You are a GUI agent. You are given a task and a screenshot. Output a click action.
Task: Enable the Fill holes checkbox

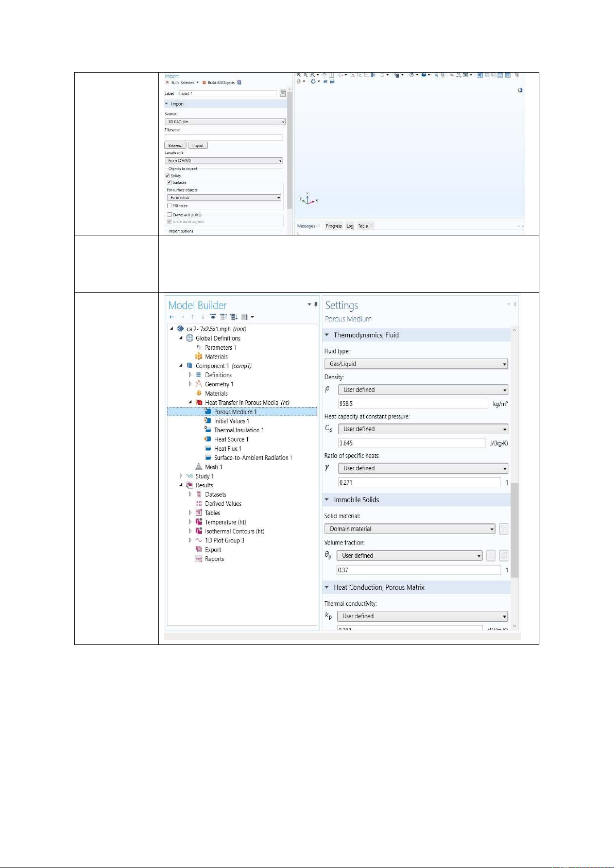pos(170,206)
